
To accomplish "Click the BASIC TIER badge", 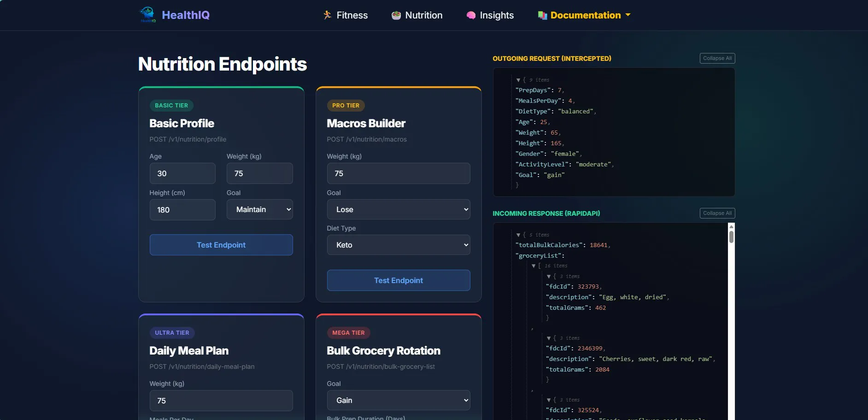I will tap(171, 106).
